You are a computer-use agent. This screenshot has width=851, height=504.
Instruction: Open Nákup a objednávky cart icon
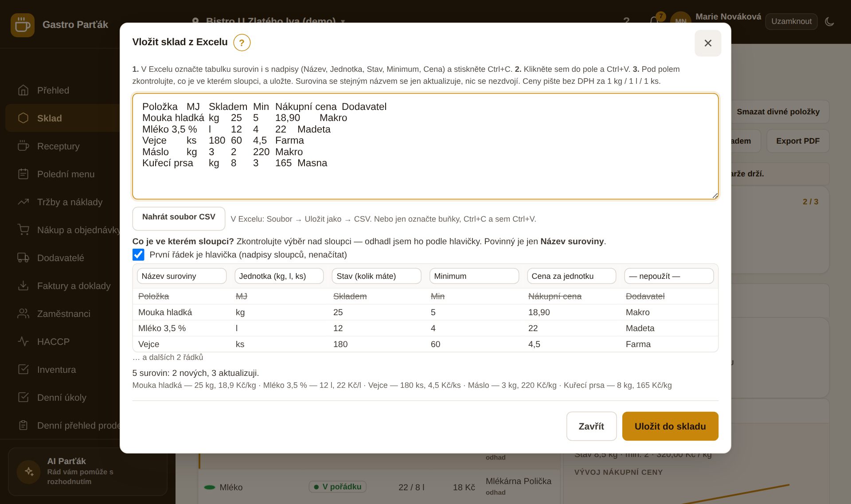(x=23, y=230)
